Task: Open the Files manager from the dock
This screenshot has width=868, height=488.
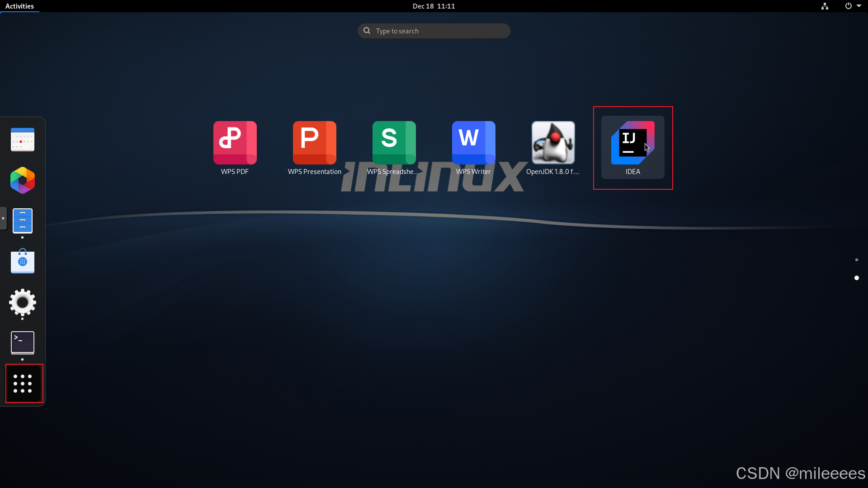Action: pyautogui.click(x=22, y=221)
